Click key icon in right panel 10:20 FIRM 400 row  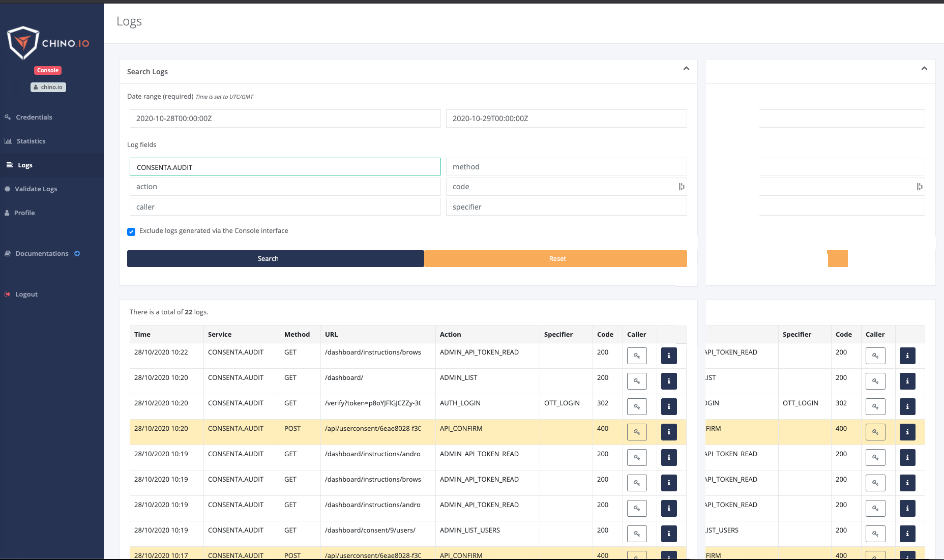tap(875, 432)
